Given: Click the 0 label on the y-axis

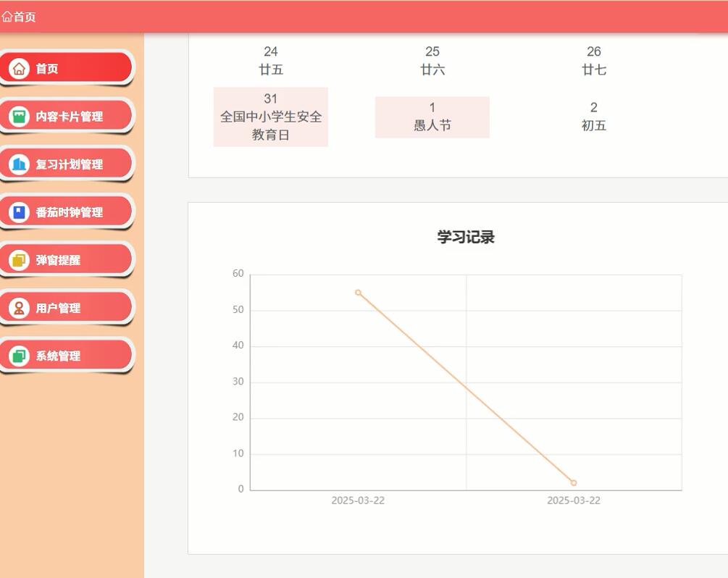Looking at the screenshot, I should tap(241, 489).
